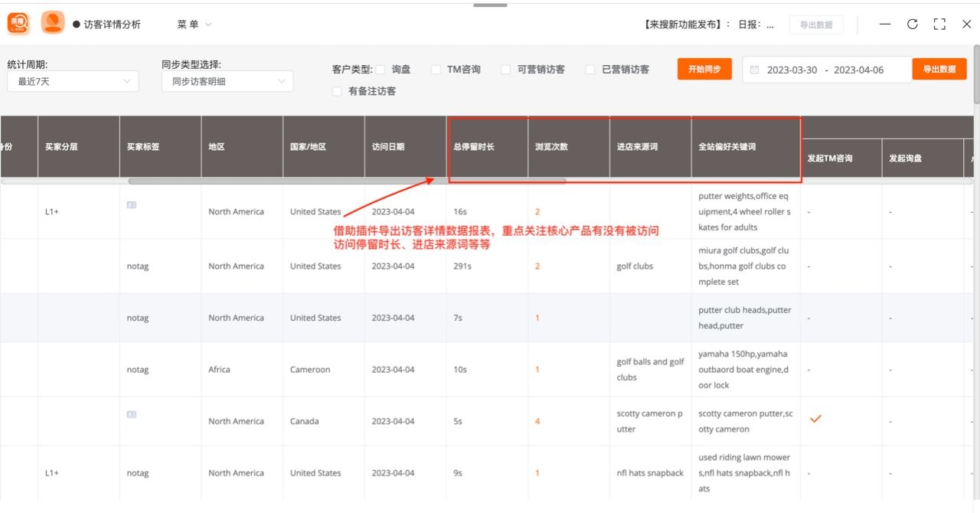Click the 地区 column header

click(x=242, y=146)
